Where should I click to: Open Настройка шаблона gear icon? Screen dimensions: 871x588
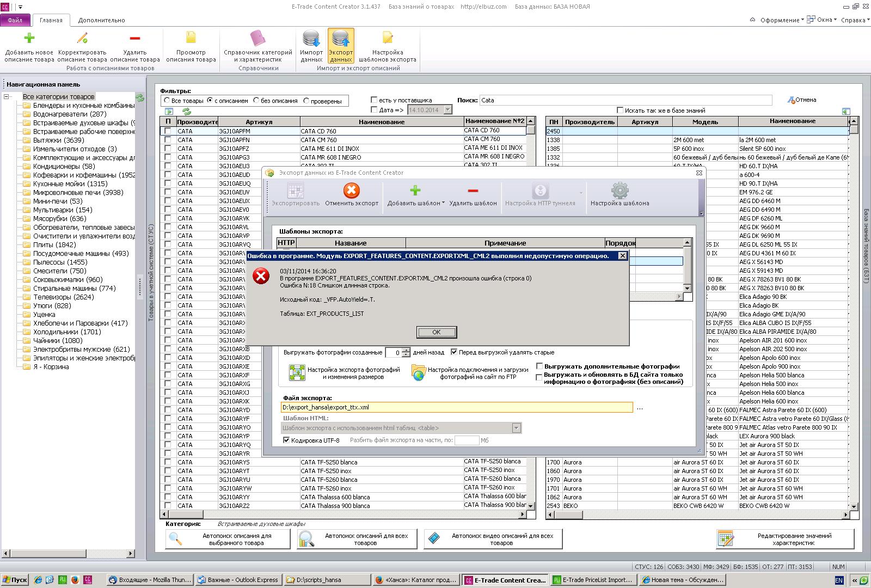click(x=619, y=191)
